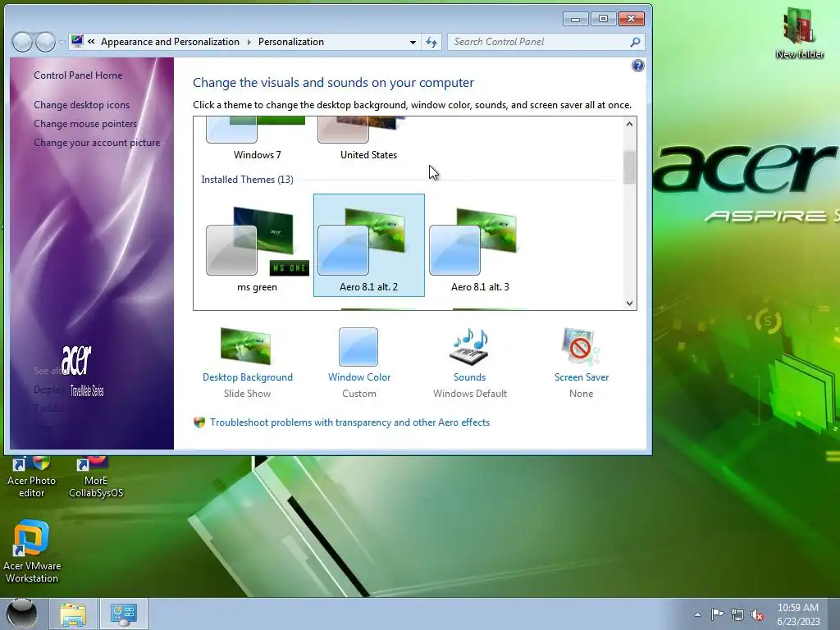
Task: Select the ms green theme
Action: pyautogui.click(x=257, y=245)
